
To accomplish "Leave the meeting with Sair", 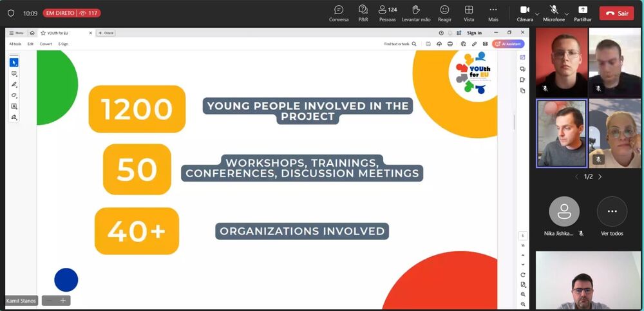I will pos(616,13).
